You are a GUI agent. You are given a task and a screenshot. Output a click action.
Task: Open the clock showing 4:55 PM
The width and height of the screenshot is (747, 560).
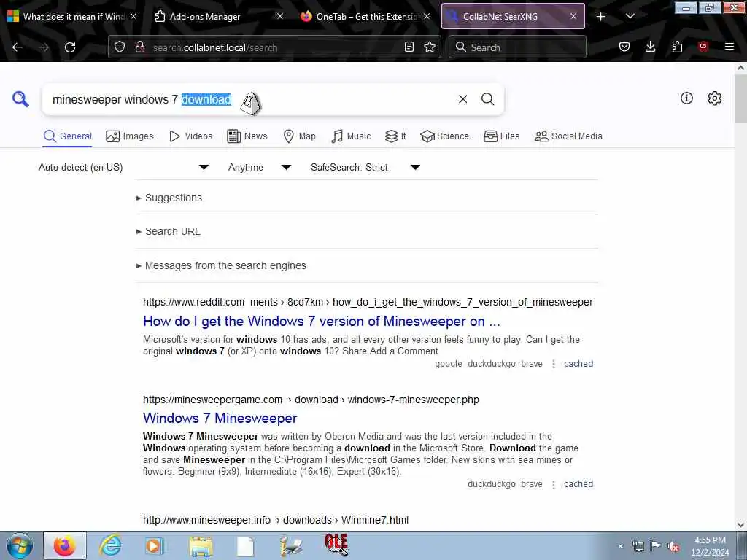click(710, 546)
